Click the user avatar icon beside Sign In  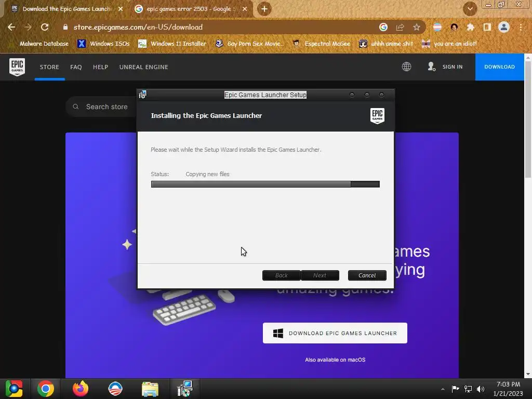(x=431, y=66)
